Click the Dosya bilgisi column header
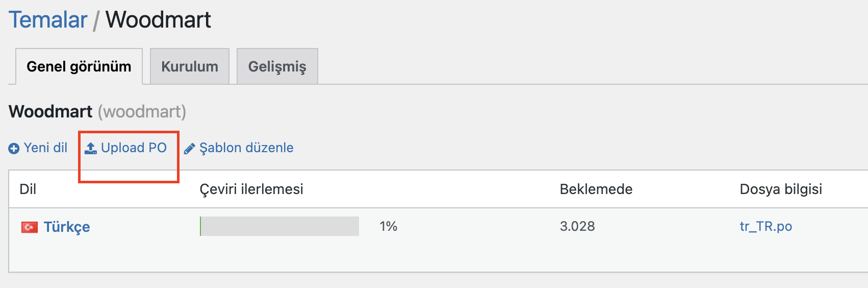The width and height of the screenshot is (868, 288). coord(781,189)
